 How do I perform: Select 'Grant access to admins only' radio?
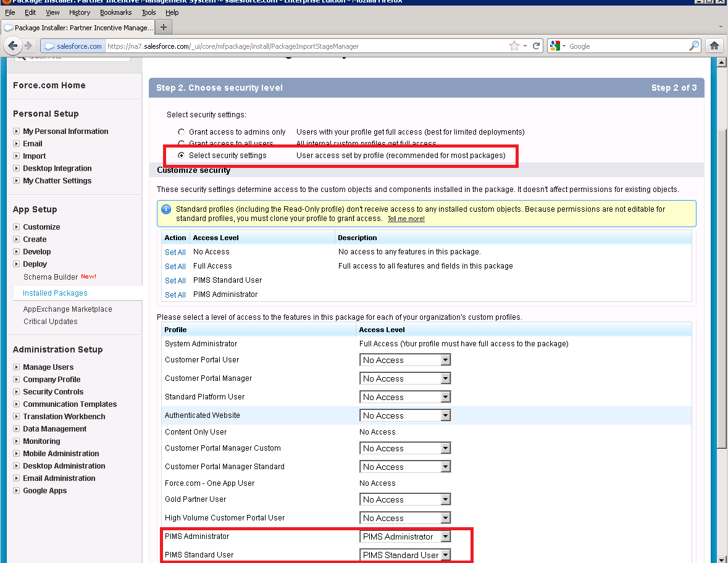pyautogui.click(x=181, y=132)
